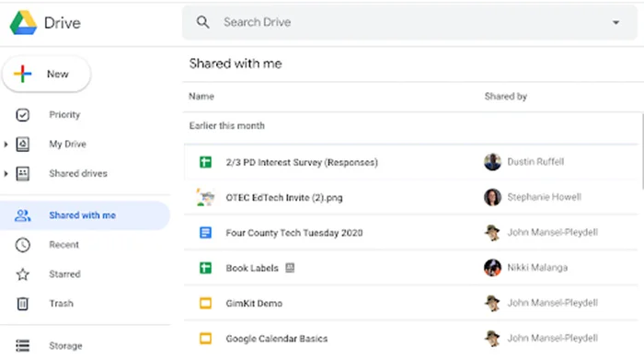Open the Priority view
This screenshot has width=644, height=360.
click(x=64, y=115)
